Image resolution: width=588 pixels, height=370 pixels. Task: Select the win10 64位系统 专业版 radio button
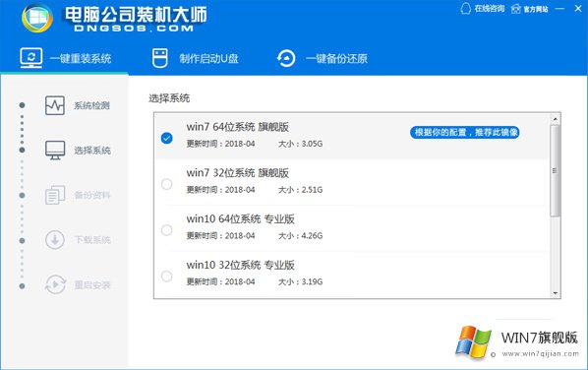click(x=167, y=230)
